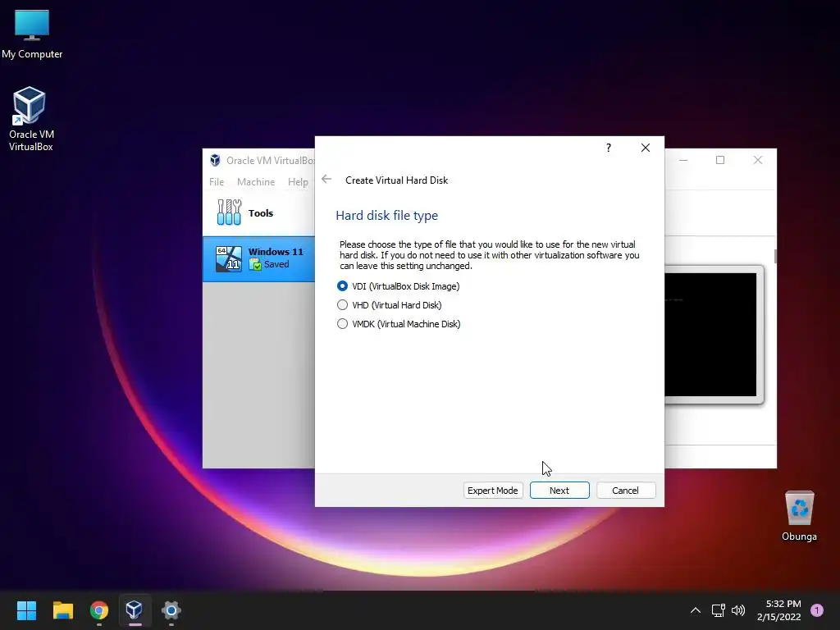The width and height of the screenshot is (840, 630).
Task: Click the Windows 11 VM OS icon
Action: pyautogui.click(x=229, y=258)
